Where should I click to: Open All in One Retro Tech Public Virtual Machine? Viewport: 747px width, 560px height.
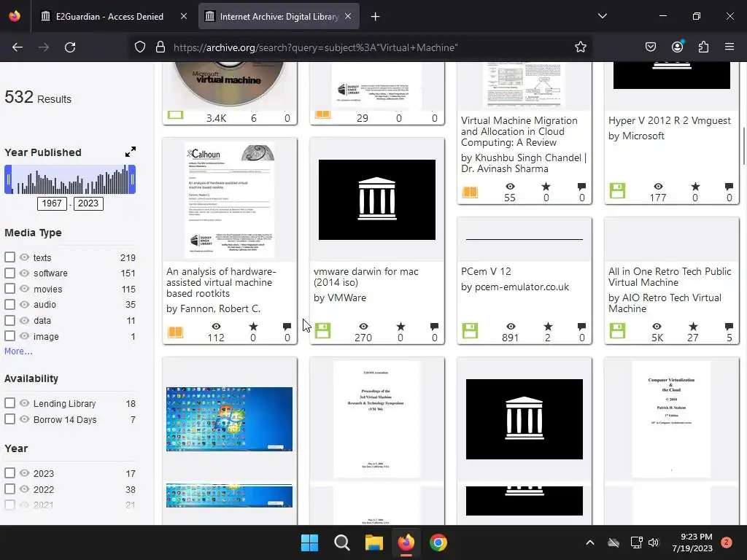[670, 276]
